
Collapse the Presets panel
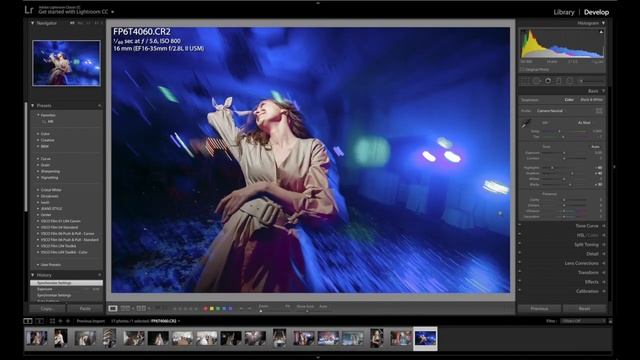[x=33, y=106]
